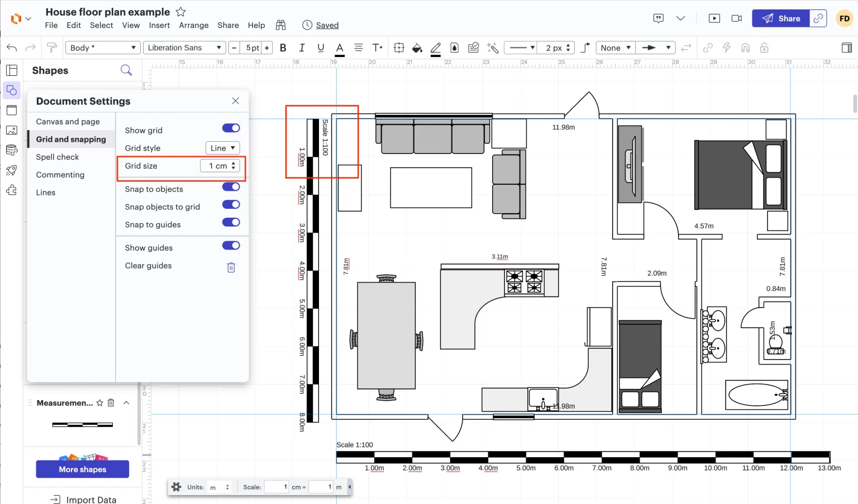This screenshot has height=504, width=858.
Task: Delete guides with the trash icon
Action: pyautogui.click(x=231, y=267)
